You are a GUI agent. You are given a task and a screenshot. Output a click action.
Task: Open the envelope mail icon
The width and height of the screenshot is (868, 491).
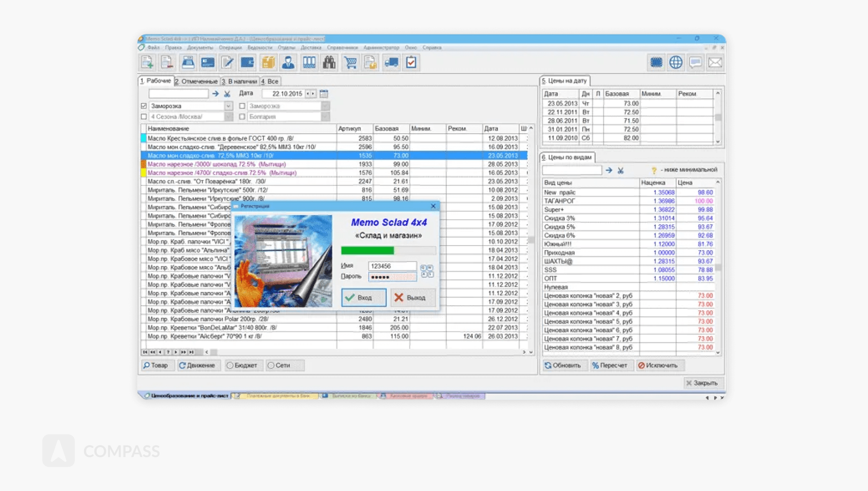pos(715,63)
